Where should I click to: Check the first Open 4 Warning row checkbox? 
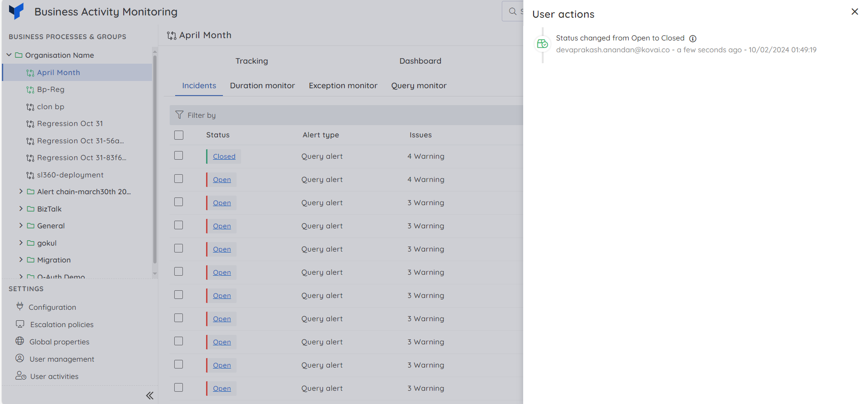179,179
